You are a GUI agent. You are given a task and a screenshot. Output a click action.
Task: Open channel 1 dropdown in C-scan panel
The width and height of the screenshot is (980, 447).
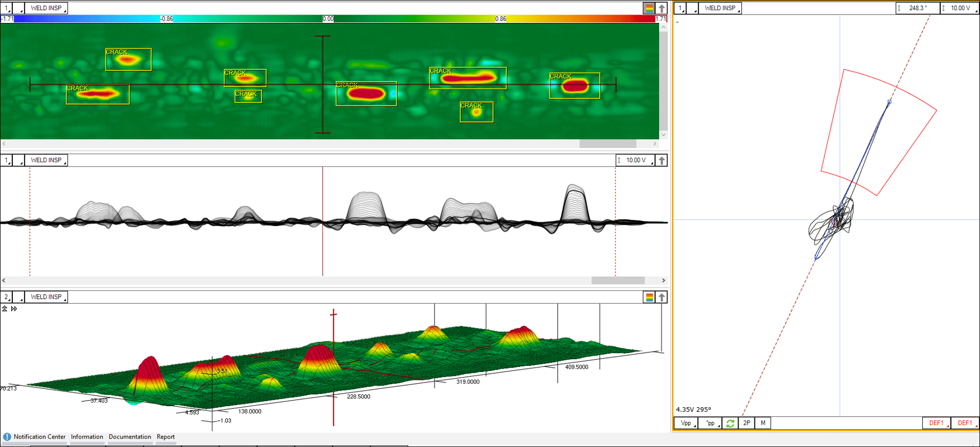coord(6,8)
